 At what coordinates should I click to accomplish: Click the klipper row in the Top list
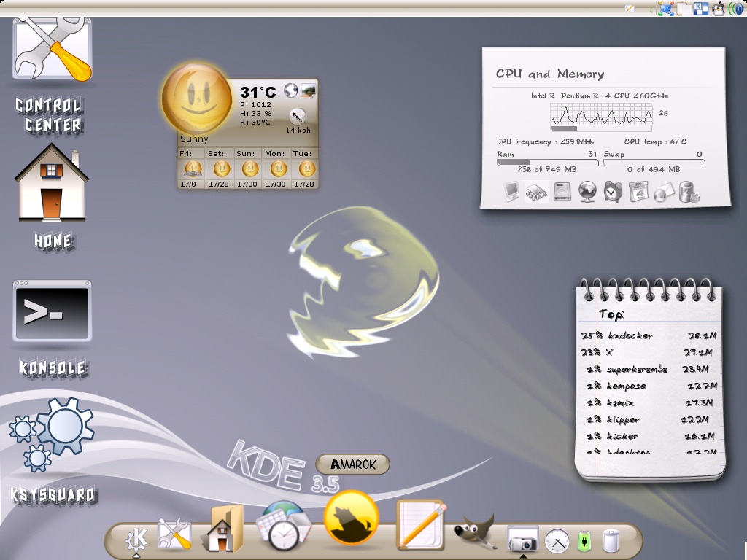click(649, 419)
